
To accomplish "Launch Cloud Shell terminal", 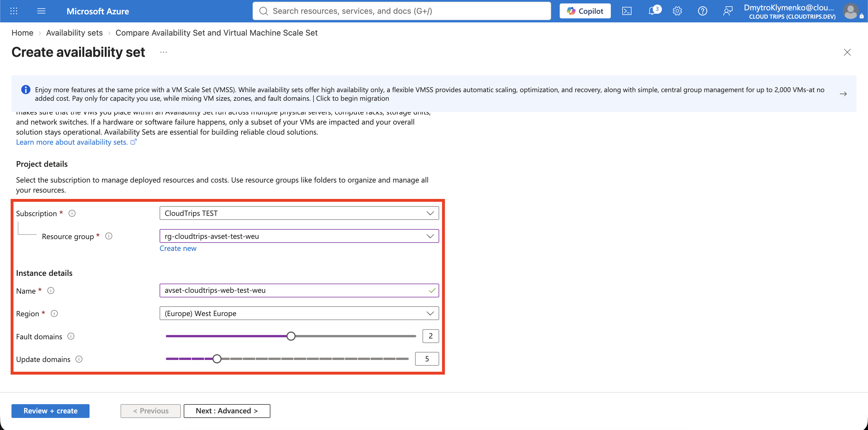I will click(x=627, y=11).
